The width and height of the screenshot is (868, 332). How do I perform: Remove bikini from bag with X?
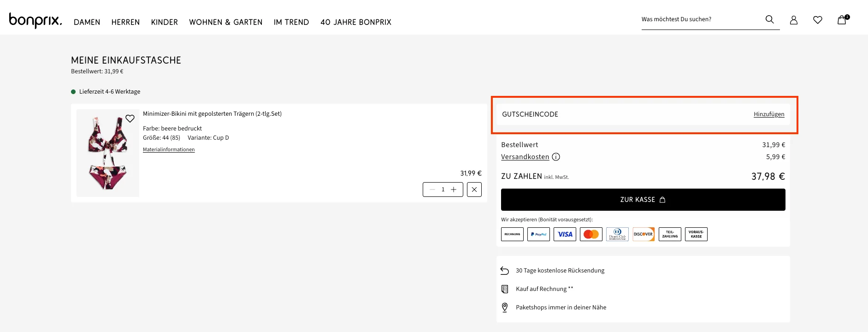[474, 190]
